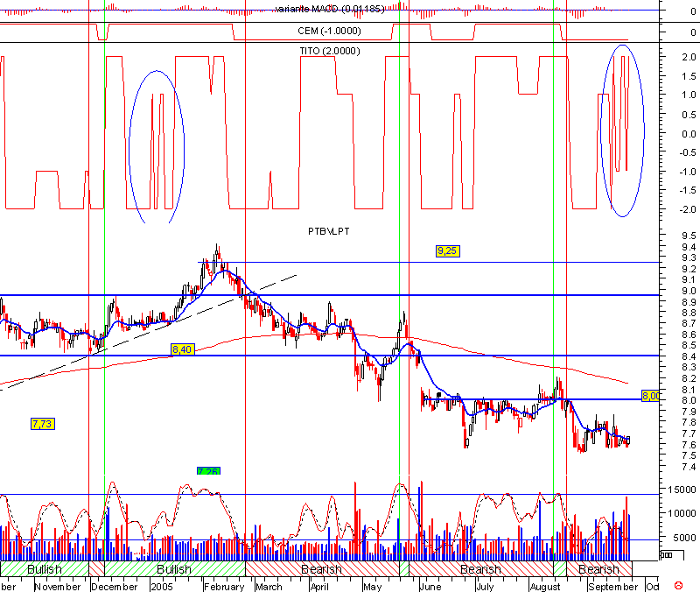Click the 0.0 value on TITO axis
Image resolution: width=700 pixels, height=592 pixels.
click(x=689, y=134)
